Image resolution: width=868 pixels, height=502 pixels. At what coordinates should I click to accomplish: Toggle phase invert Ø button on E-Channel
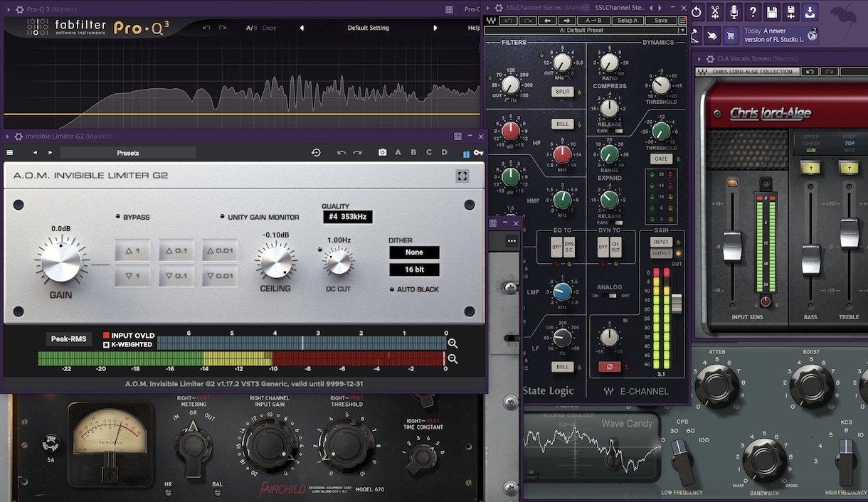[x=609, y=367]
